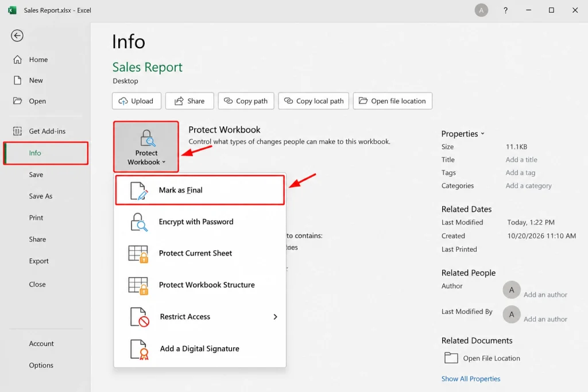Viewport: 588px width, 392px height.
Task: Click the Open file location button
Action: coord(393,101)
